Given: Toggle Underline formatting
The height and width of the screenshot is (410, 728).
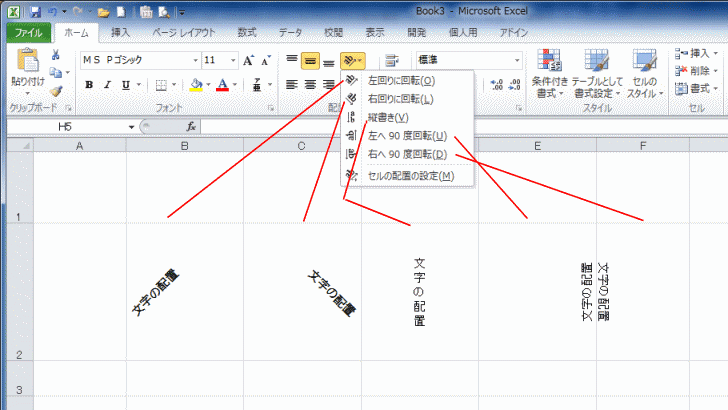Looking at the screenshot, I should click(125, 85).
